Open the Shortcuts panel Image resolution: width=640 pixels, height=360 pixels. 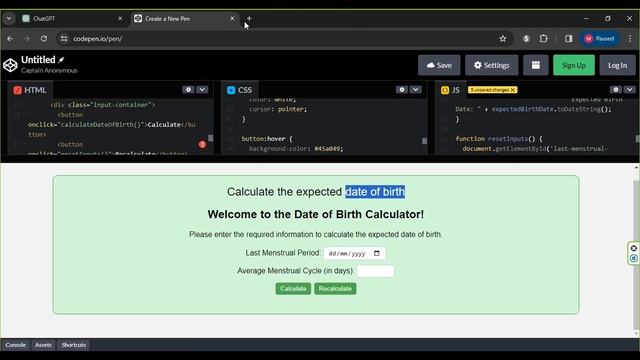click(x=73, y=345)
